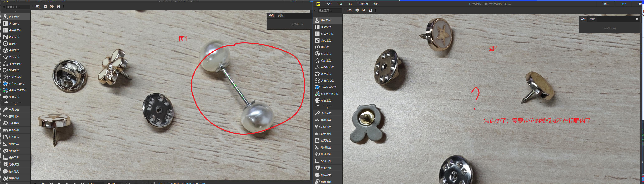Choose 圆定位 tool in the 图1 window
The height and width of the screenshot is (184, 644).
tap(13, 44)
